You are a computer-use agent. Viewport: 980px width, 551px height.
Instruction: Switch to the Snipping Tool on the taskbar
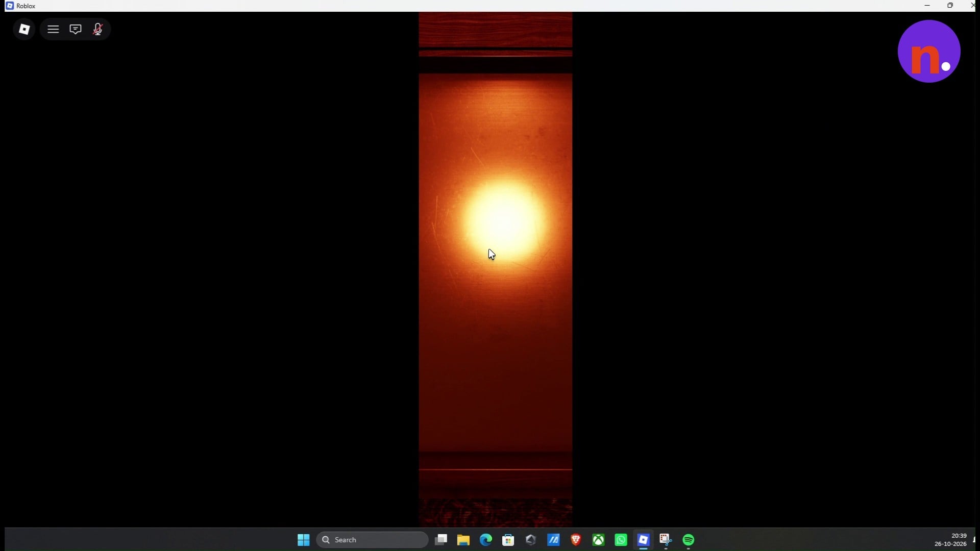tap(666, 540)
